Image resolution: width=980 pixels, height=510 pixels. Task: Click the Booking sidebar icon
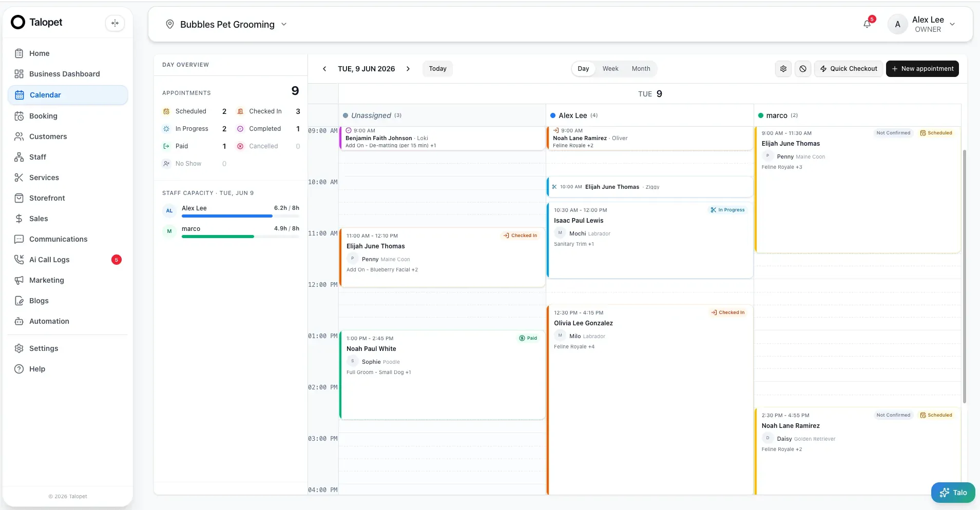(x=19, y=116)
